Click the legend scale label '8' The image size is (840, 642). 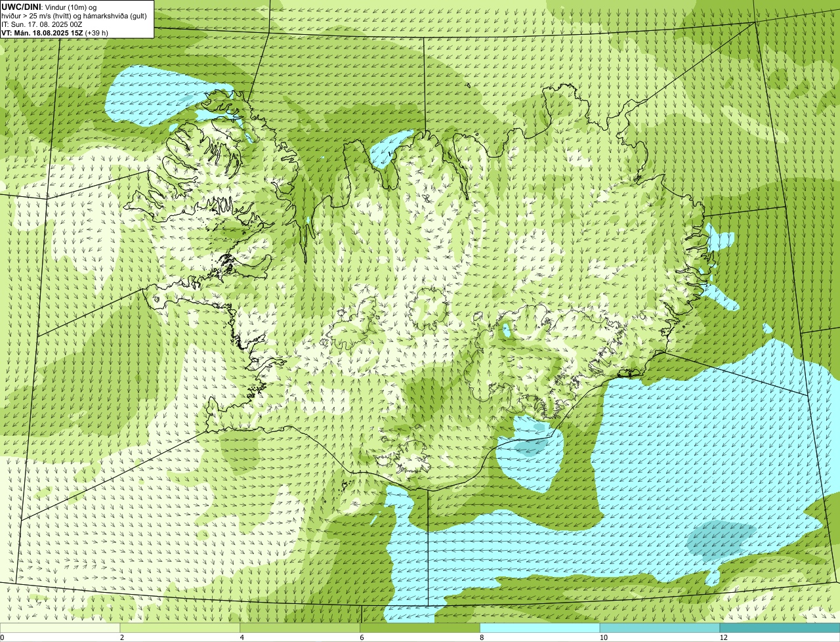482,637
